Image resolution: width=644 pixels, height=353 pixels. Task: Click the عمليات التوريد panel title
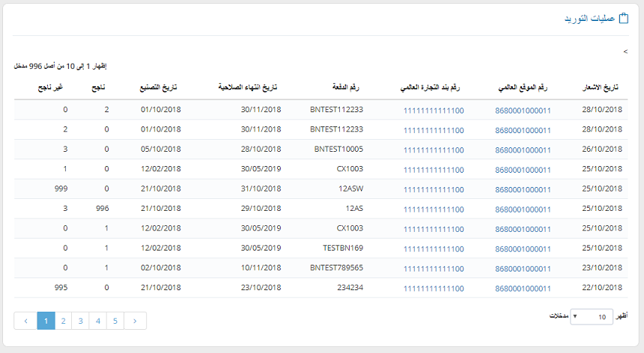click(589, 19)
